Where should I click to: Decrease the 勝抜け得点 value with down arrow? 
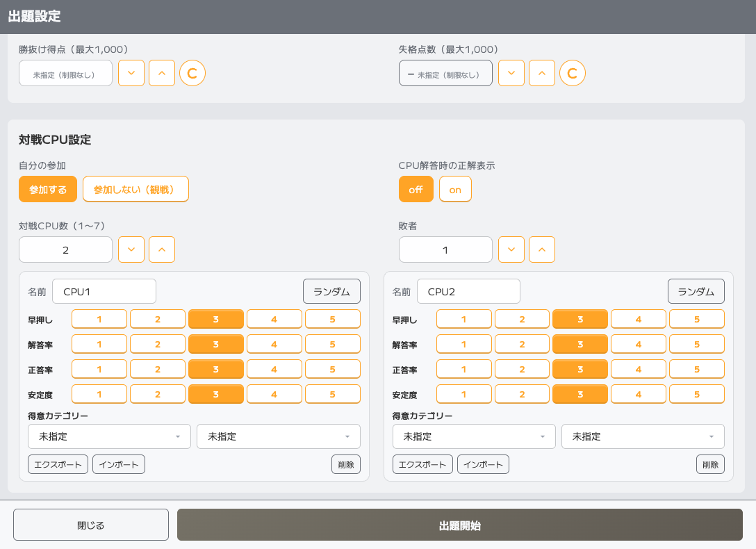[x=131, y=73]
